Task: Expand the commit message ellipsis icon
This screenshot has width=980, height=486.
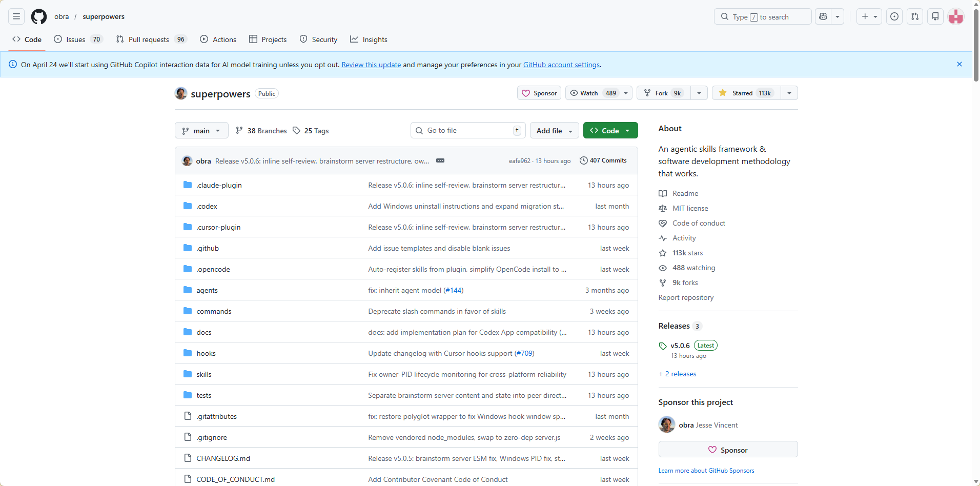Action: (x=440, y=161)
